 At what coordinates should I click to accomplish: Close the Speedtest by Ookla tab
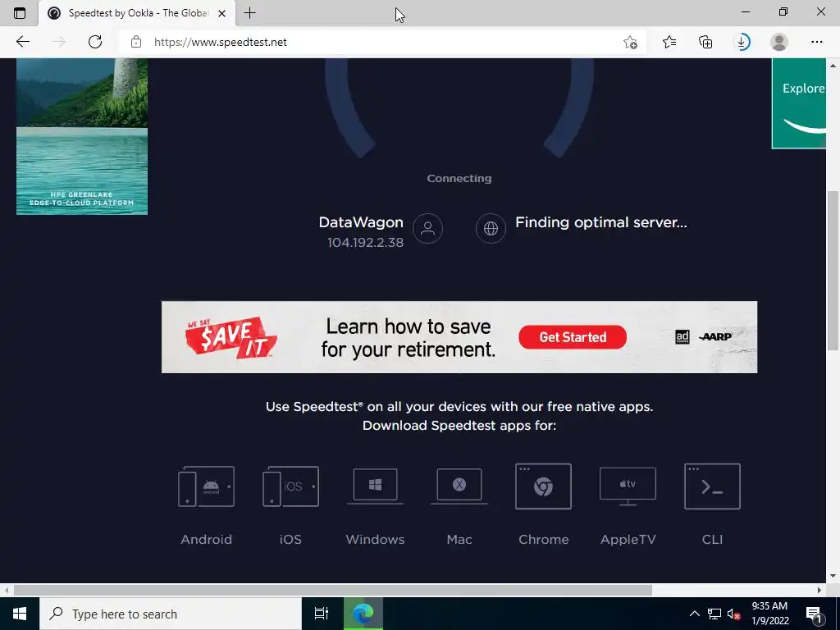pyautogui.click(x=221, y=13)
